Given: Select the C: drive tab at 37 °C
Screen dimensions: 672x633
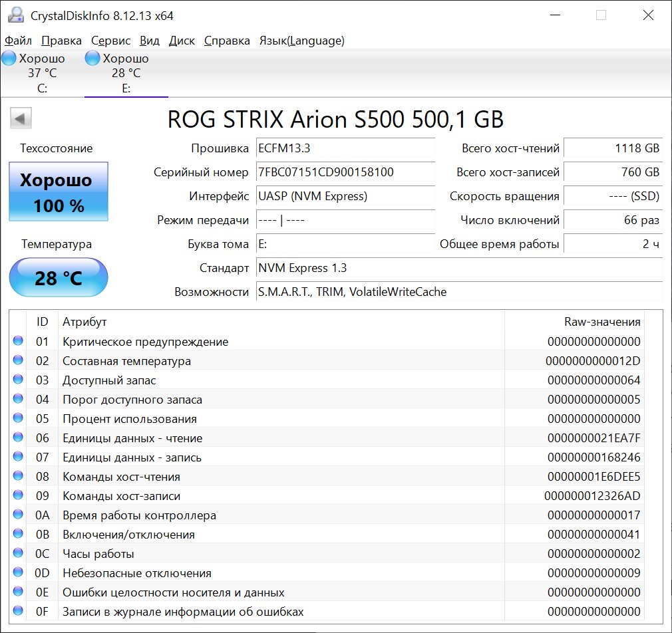Looking at the screenshot, I should (42, 73).
